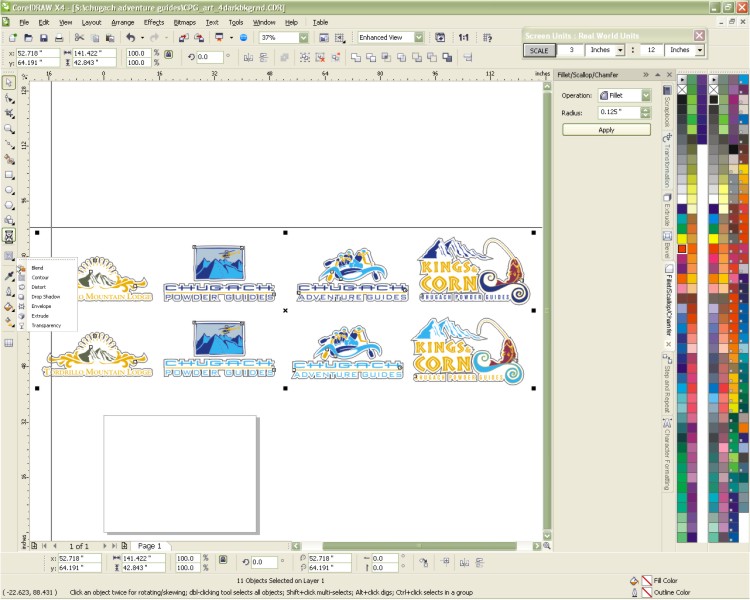Select the Smart Fill tool in the toolbox
Screen dimensions: 750x600
point(9,160)
